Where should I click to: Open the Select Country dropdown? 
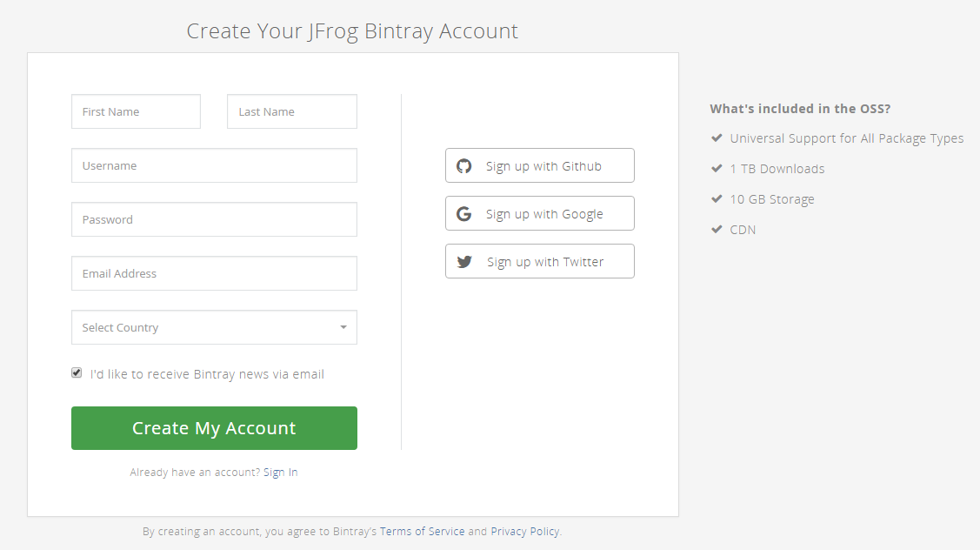[x=214, y=327]
